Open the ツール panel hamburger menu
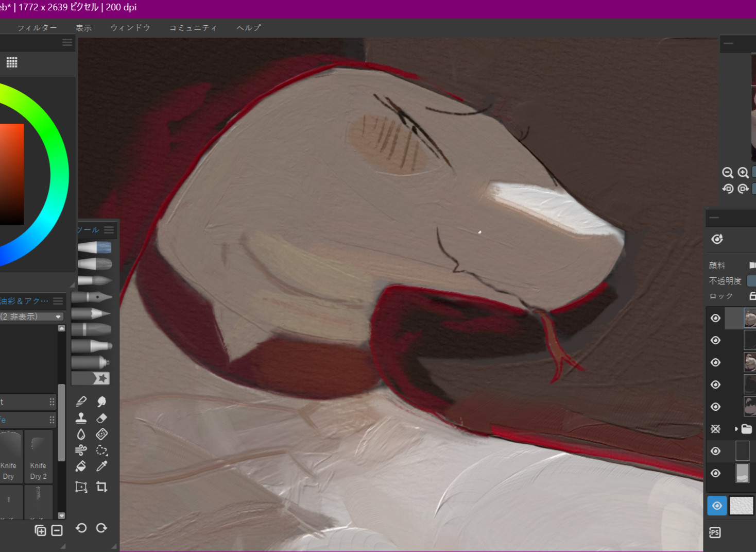 (x=109, y=230)
